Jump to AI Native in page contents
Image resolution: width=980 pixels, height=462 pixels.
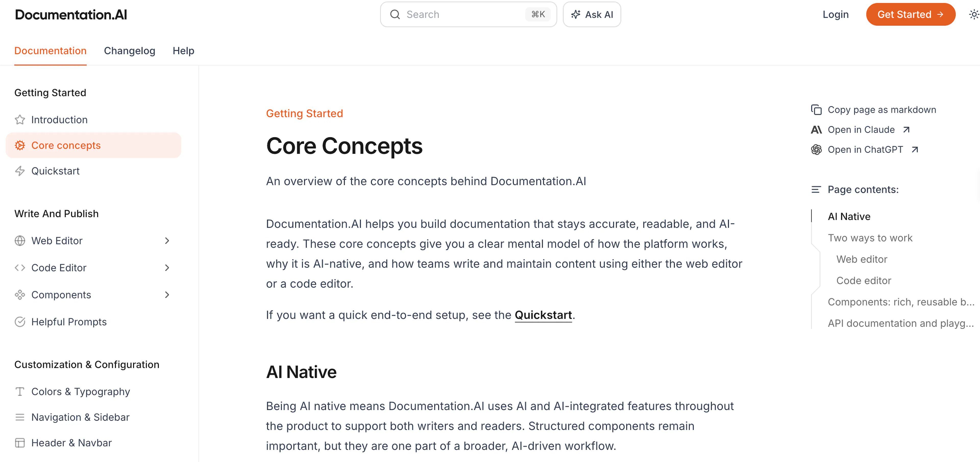pyautogui.click(x=849, y=217)
